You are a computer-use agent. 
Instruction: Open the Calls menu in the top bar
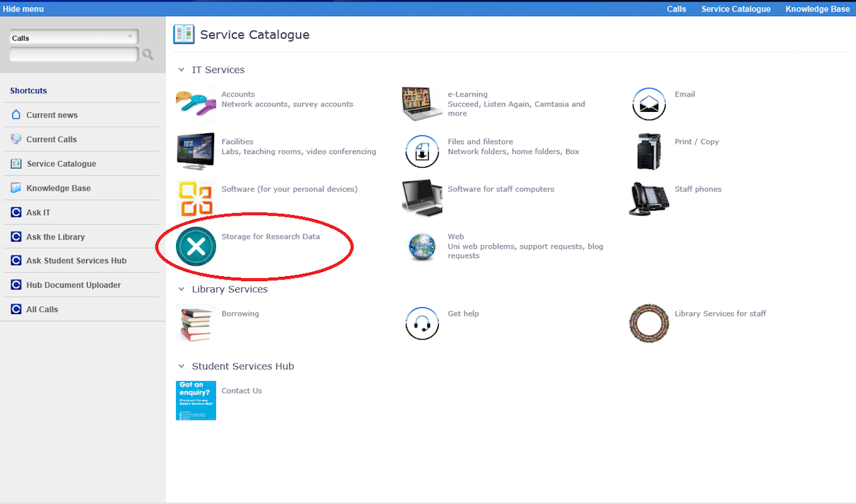click(x=676, y=8)
